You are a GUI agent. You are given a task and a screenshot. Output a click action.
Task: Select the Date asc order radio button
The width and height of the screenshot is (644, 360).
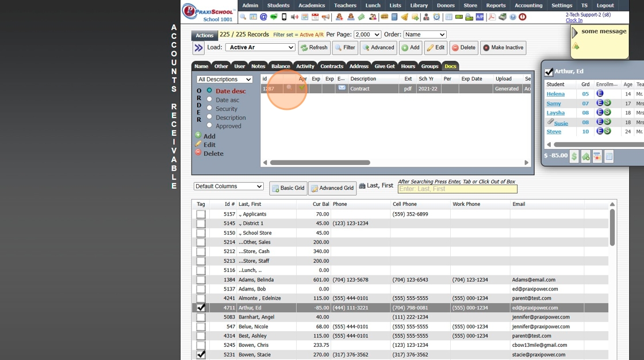click(209, 99)
